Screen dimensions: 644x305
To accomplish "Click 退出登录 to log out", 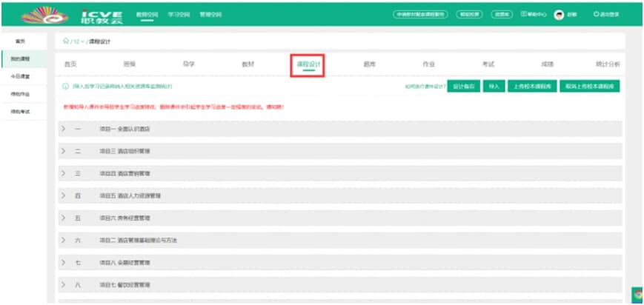I will 606,14.
